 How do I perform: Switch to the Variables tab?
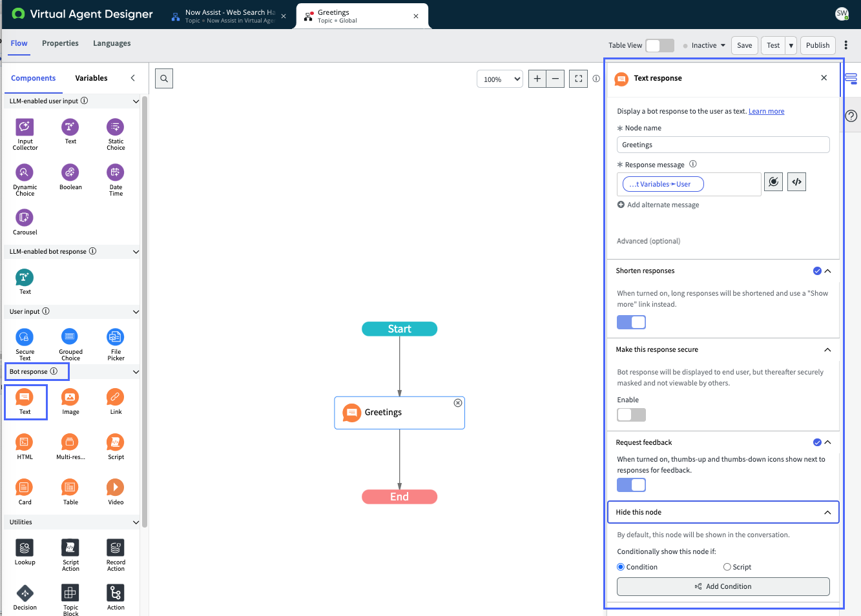(91, 78)
